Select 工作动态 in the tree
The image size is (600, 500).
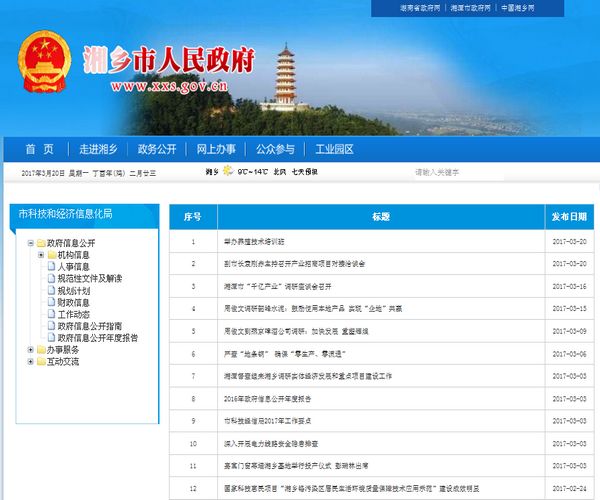pos(73,314)
